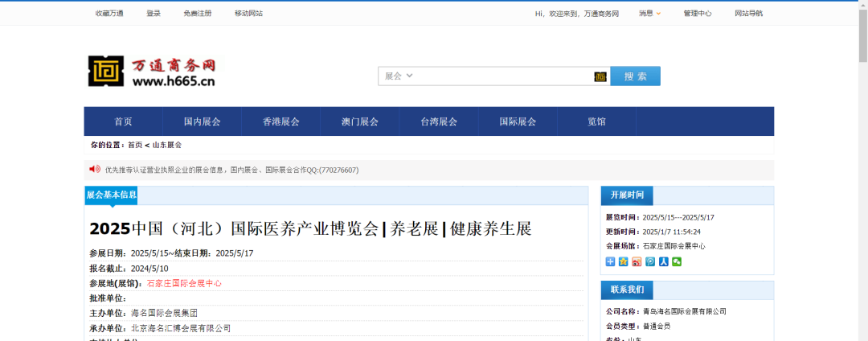Expand the 消息 dropdown in top bar
This screenshot has height=341, width=868.
(x=649, y=13)
